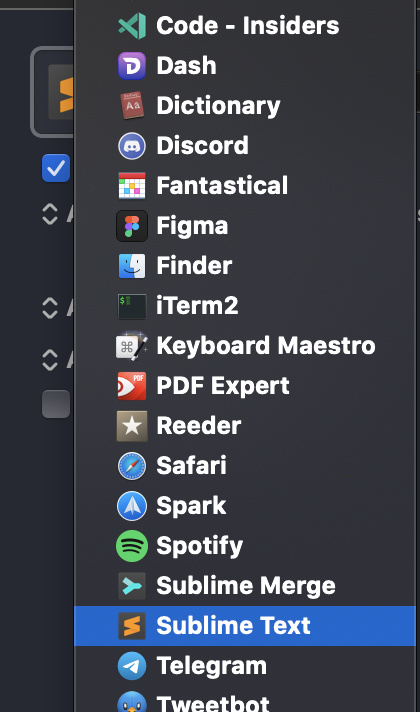
Task: Open the third up-down stepper popup
Action: tap(50, 360)
